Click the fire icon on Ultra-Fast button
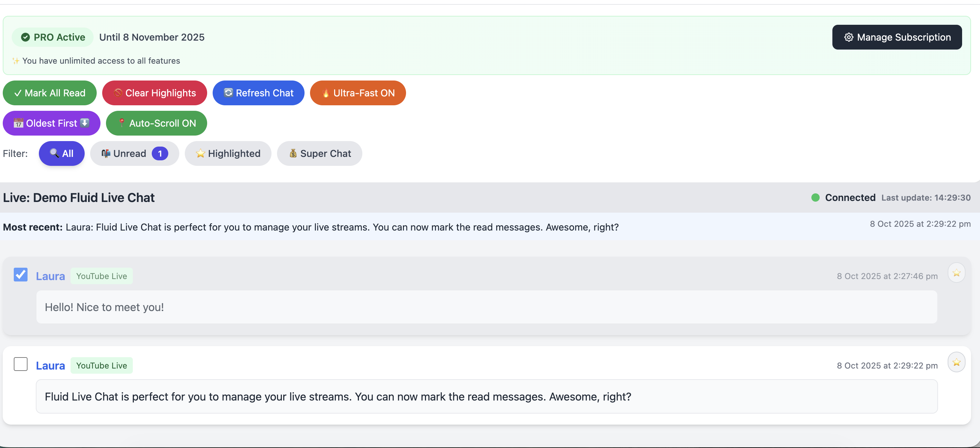980x448 pixels. point(326,93)
